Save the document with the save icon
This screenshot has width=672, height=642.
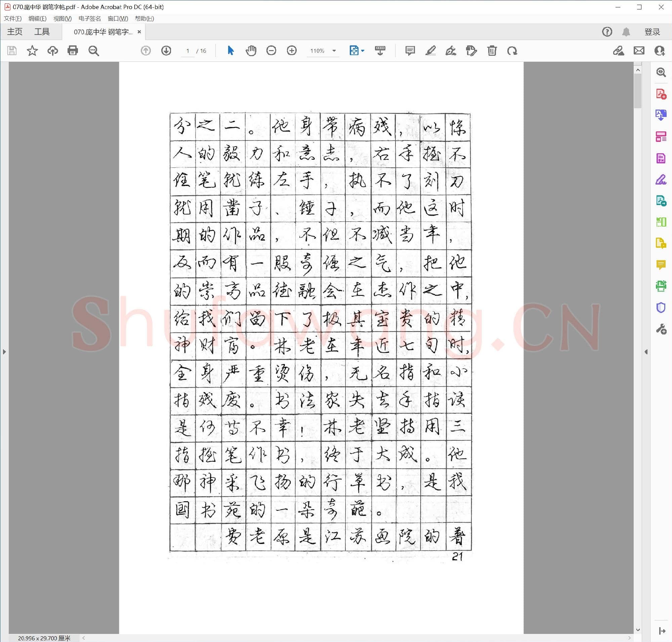pyautogui.click(x=12, y=51)
